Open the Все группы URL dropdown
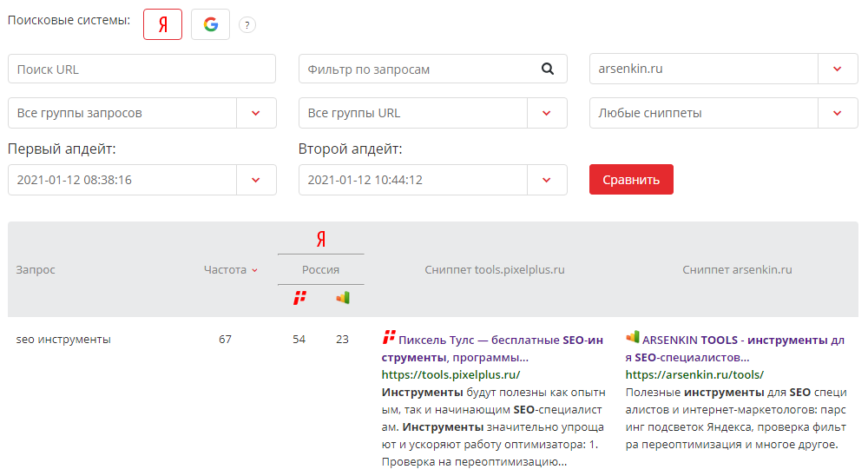This screenshot has width=868, height=476. 433,113
